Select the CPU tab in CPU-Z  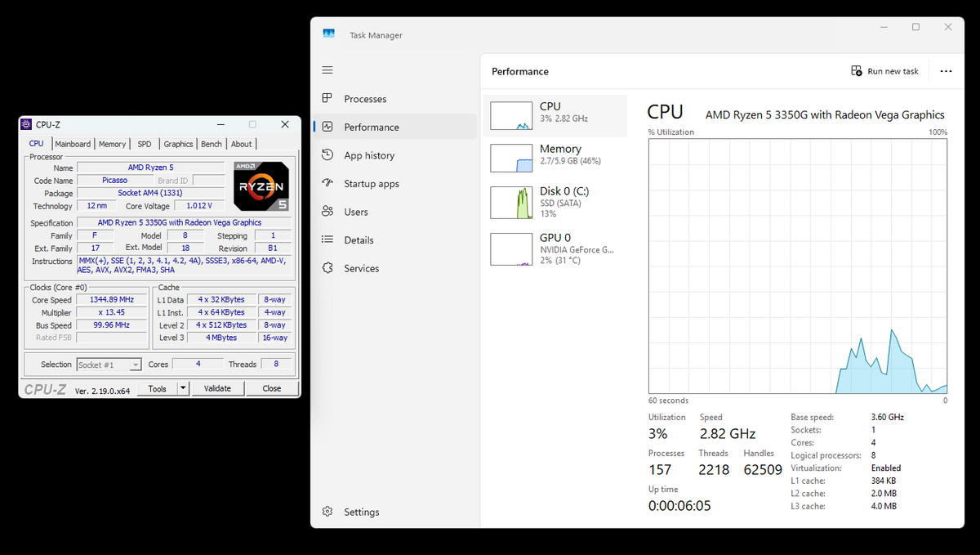37,143
